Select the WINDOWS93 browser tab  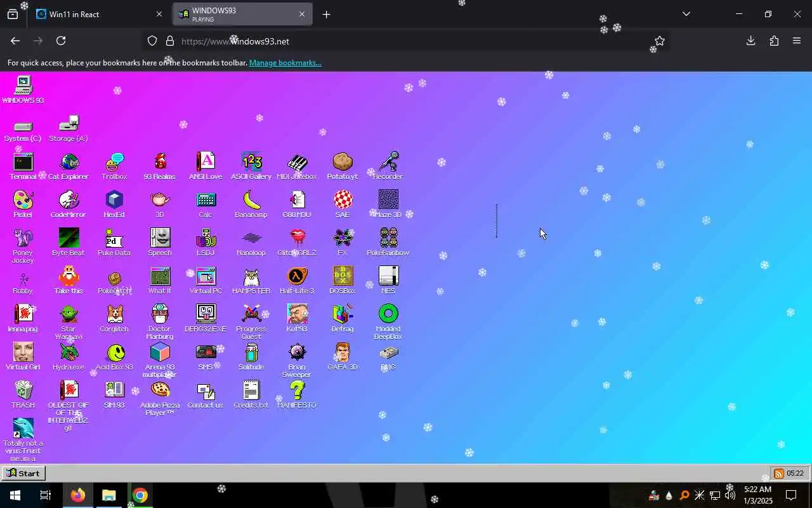pyautogui.click(x=242, y=14)
